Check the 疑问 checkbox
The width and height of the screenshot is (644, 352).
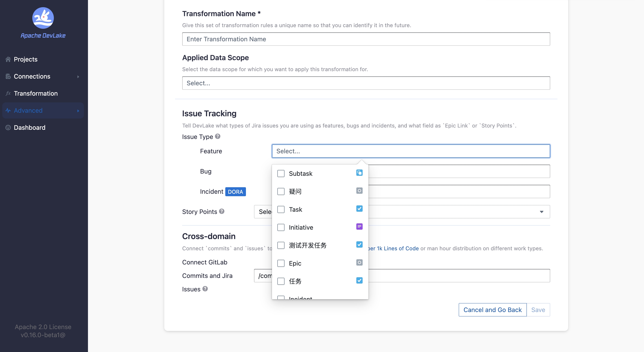click(x=281, y=191)
